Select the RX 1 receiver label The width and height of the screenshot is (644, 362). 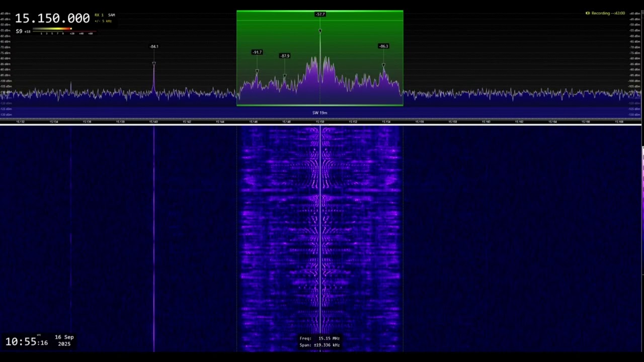click(x=98, y=15)
